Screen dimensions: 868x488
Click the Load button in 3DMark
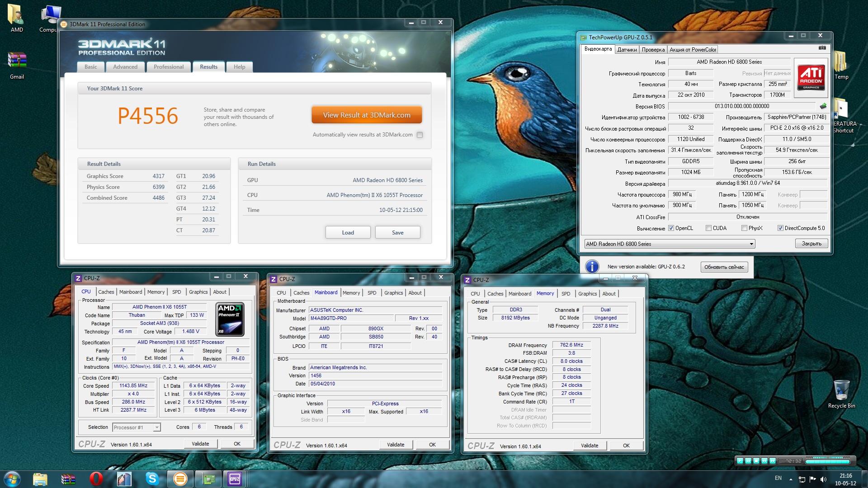click(348, 233)
